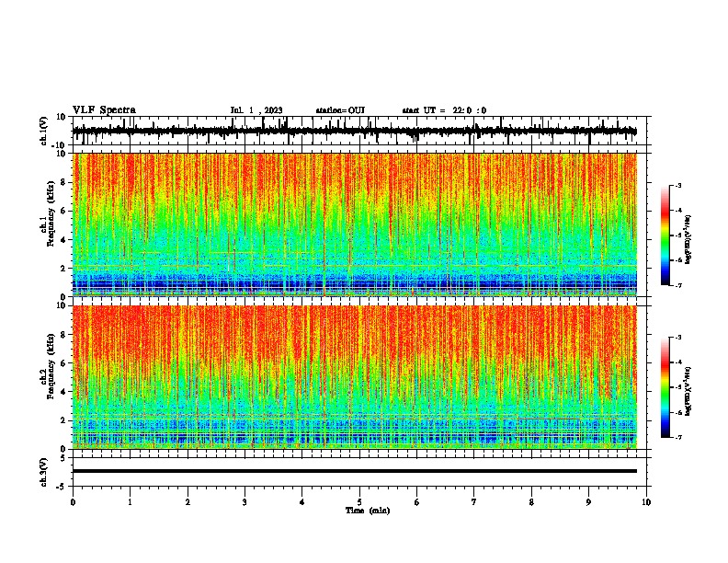Click the "ch.3(V)" axis label
Viewport: 728px width, 563px height.
(44, 473)
